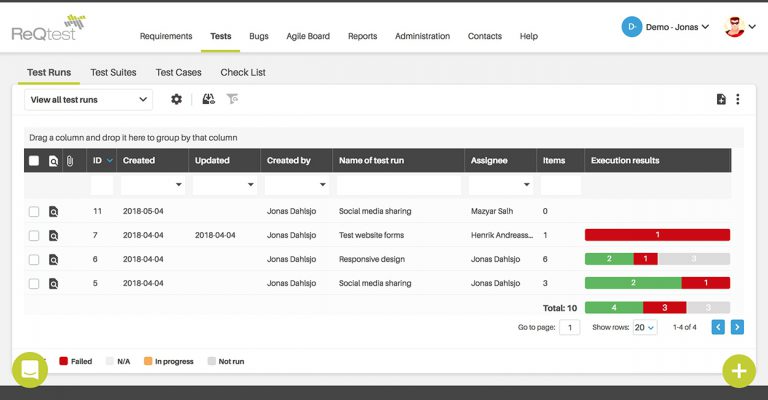This screenshot has width=768, height=400.
Task: Go to next page arrow
Action: coord(737,327)
